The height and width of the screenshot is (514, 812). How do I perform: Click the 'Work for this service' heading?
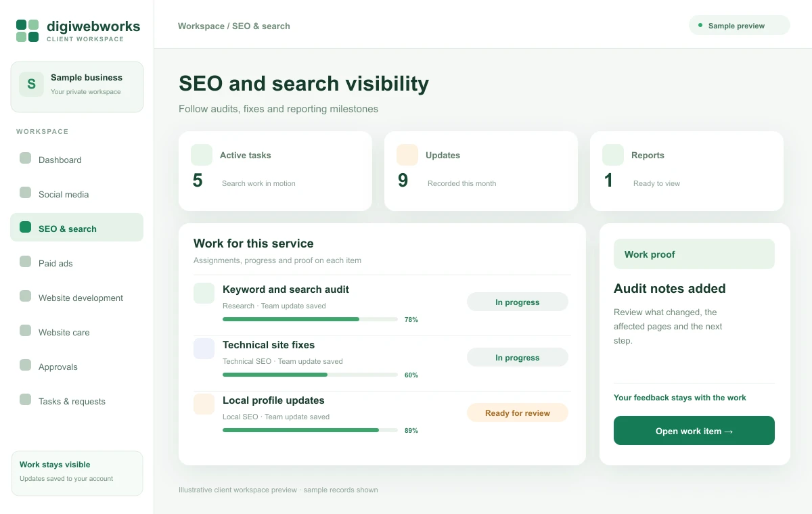(x=254, y=243)
